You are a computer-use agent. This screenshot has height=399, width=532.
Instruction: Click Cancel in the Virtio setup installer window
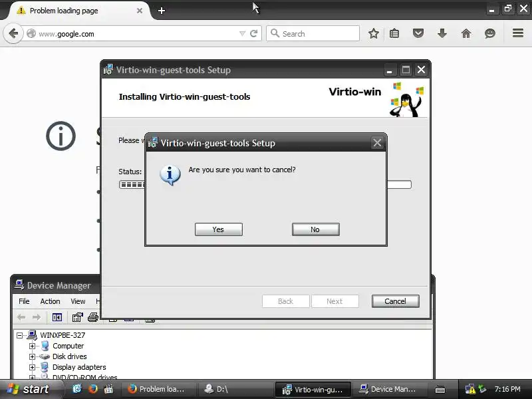tap(395, 301)
